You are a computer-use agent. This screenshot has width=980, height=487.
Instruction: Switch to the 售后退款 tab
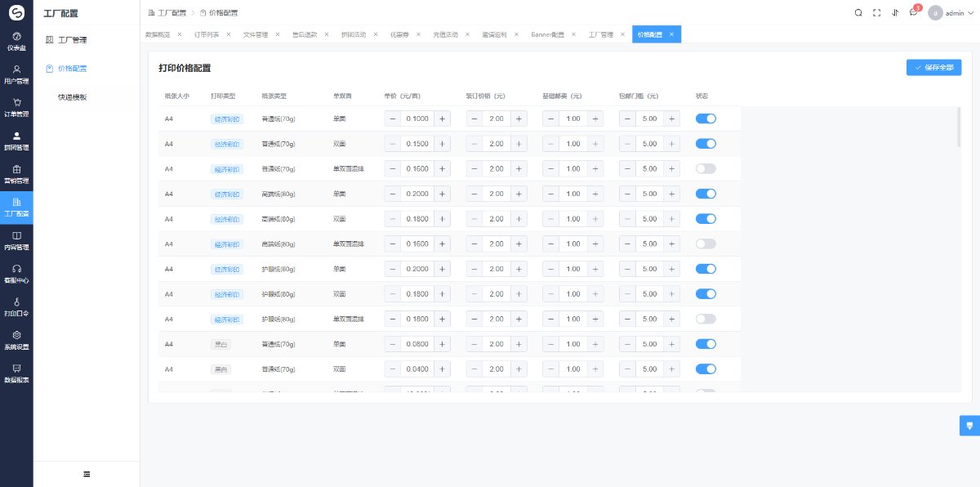305,34
